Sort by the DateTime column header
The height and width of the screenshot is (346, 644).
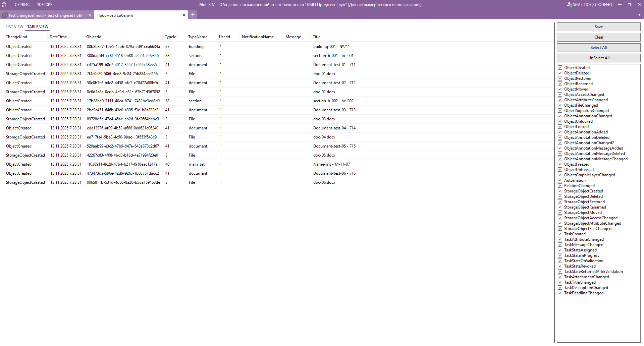(58, 37)
